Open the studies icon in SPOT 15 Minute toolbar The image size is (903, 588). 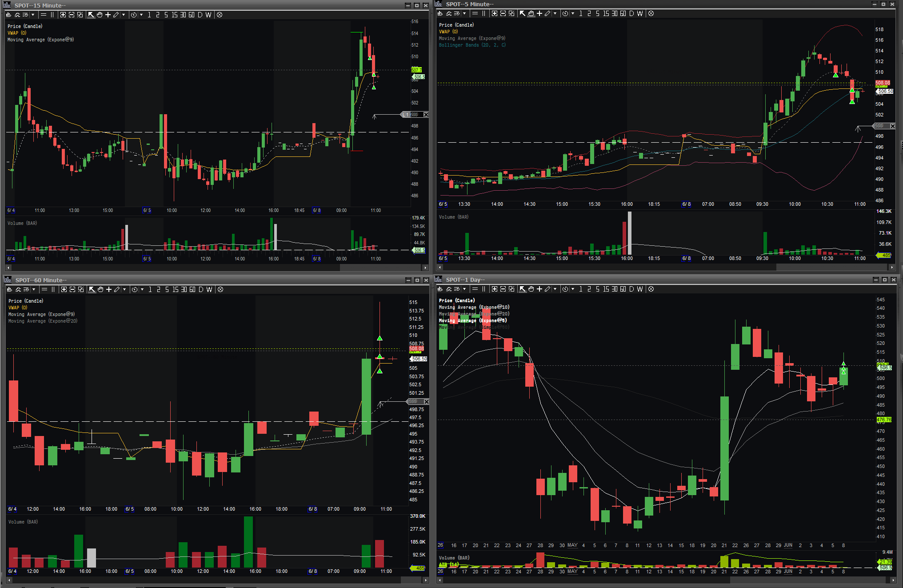tap(17, 15)
